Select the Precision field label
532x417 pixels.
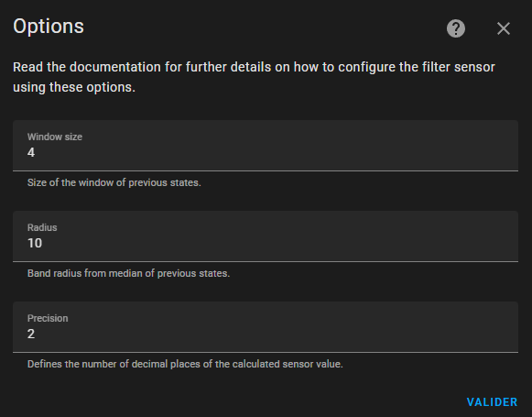(48, 318)
